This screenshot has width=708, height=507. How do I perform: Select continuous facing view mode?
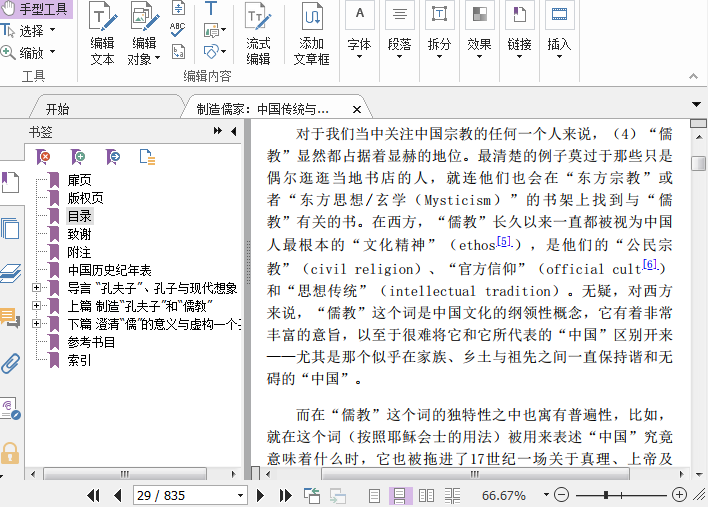pos(452,496)
